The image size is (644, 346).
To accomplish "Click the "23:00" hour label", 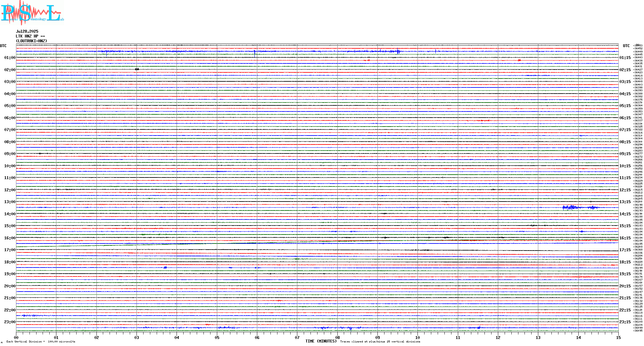I will click(10, 322).
